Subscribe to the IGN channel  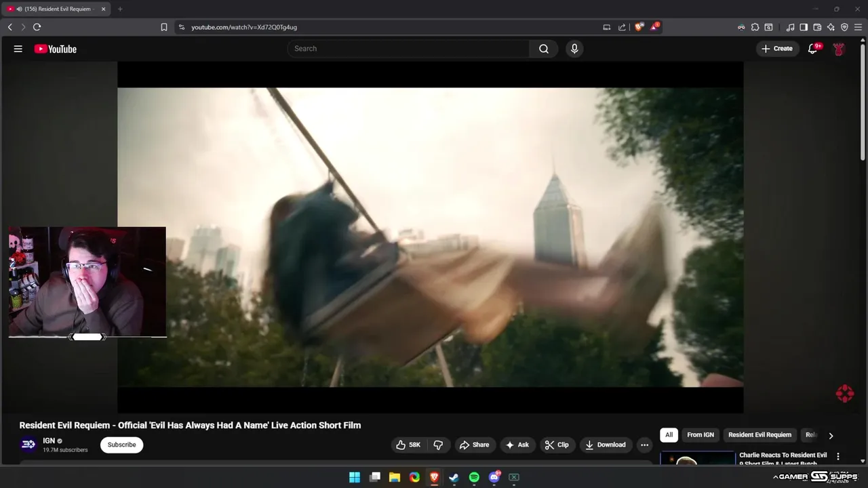click(x=121, y=445)
